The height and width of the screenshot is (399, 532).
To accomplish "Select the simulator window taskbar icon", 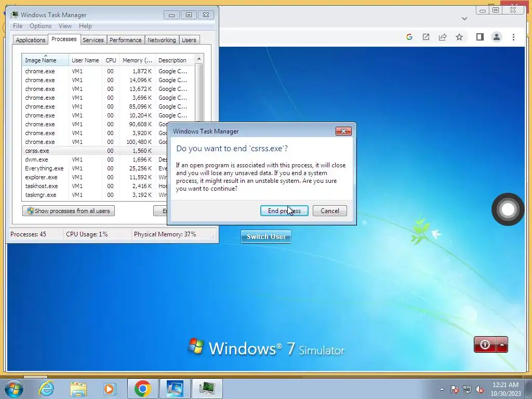I will [175, 389].
